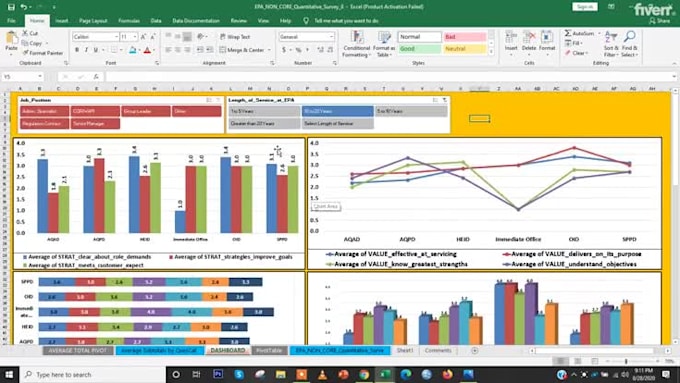The height and width of the screenshot is (383, 680).
Task: Click the Sign in button
Action: pos(585,7)
